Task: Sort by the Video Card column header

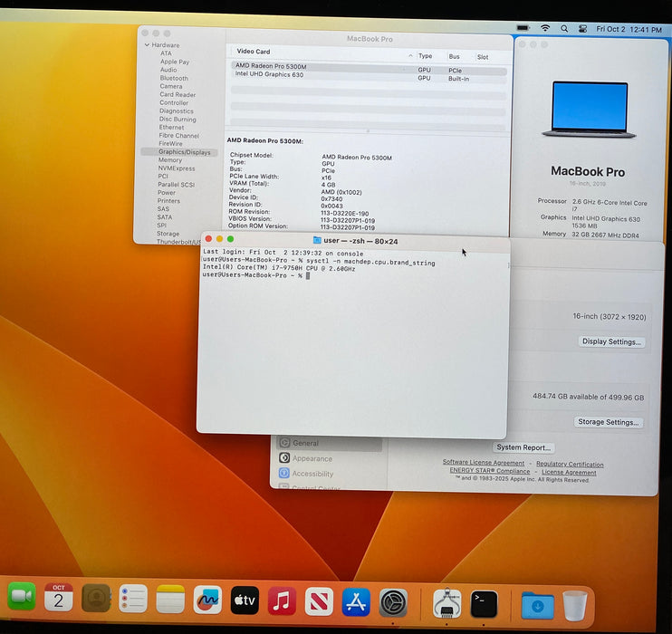Action: (x=254, y=52)
